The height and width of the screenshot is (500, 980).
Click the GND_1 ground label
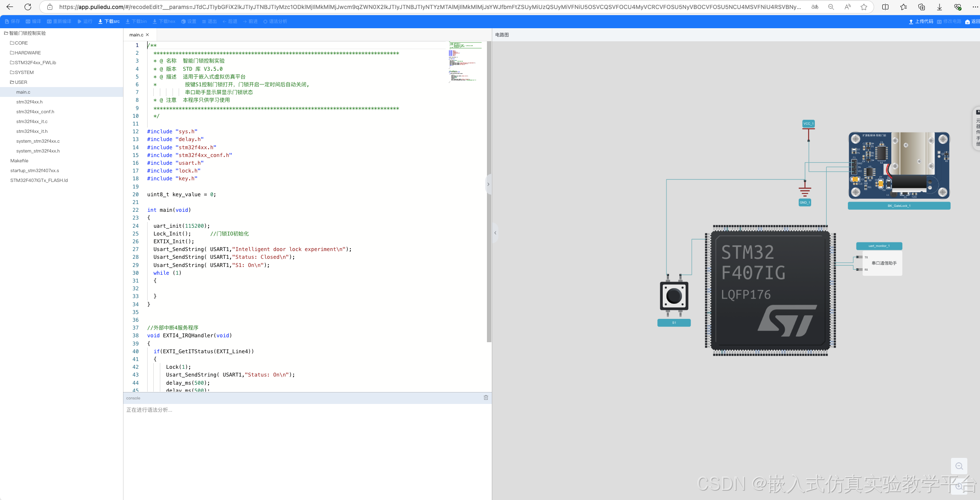coord(805,202)
